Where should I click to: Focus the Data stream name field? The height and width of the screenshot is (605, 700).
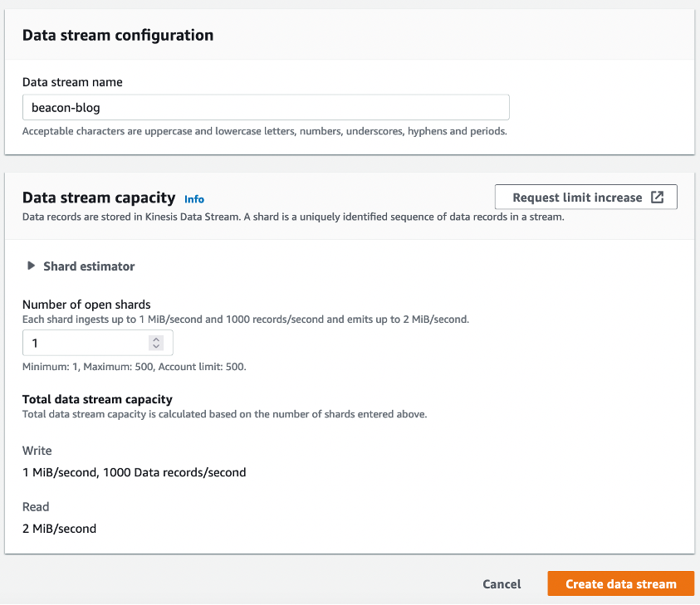266,108
